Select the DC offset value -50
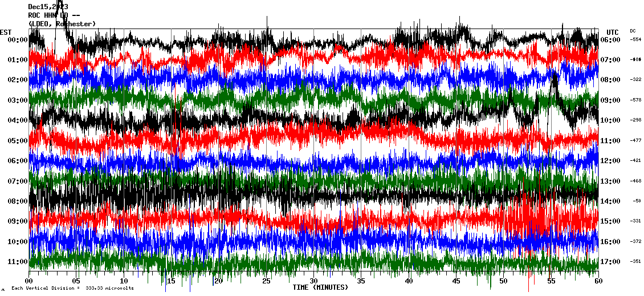The height and width of the screenshot is (296, 644). coord(637,201)
